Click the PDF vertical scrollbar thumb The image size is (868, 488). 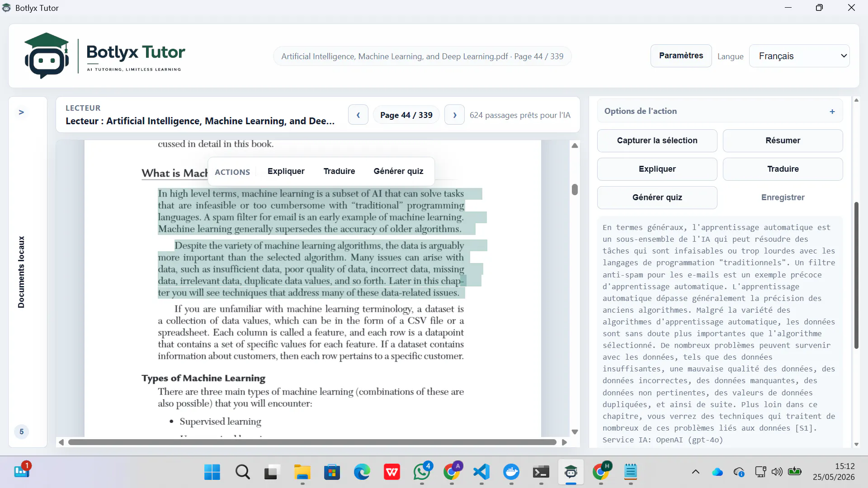tap(575, 189)
